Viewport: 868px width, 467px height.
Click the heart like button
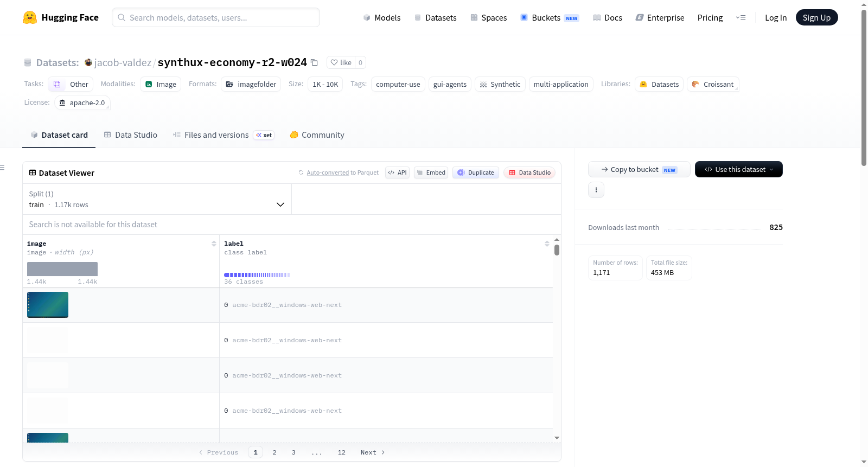pyautogui.click(x=341, y=62)
